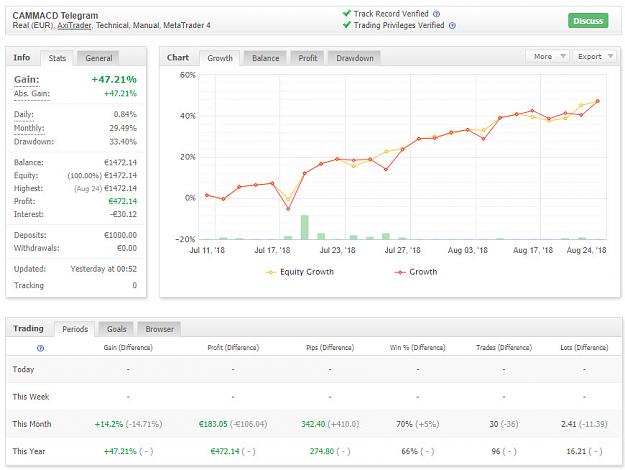Click This Year lots 16.21

576,452
